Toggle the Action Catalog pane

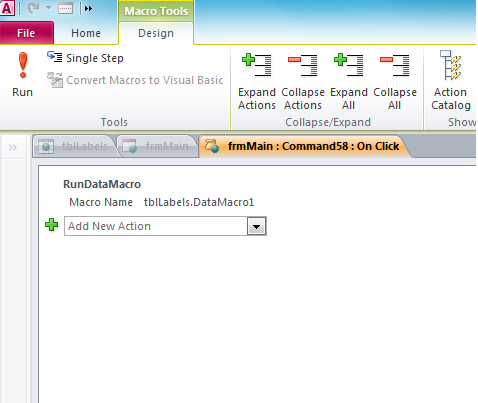click(451, 81)
